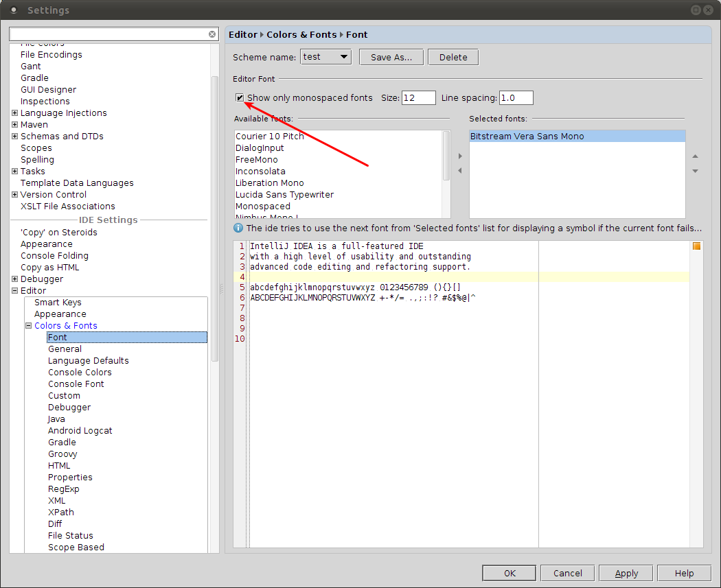Open Console Colors settings
Image resolution: width=721 pixels, height=588 pixels.
point(80,373)
